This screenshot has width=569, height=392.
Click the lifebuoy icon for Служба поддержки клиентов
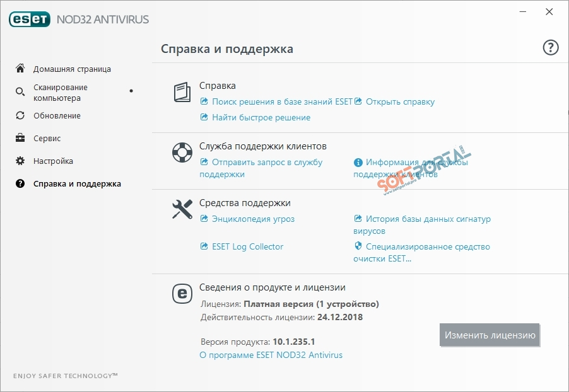(x=182, y=153)
